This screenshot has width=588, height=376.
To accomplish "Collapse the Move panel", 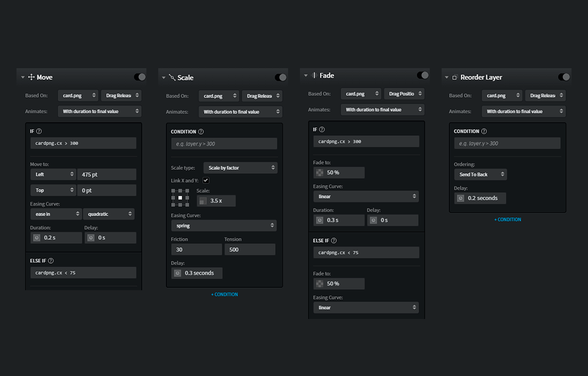I will [23, 78].
